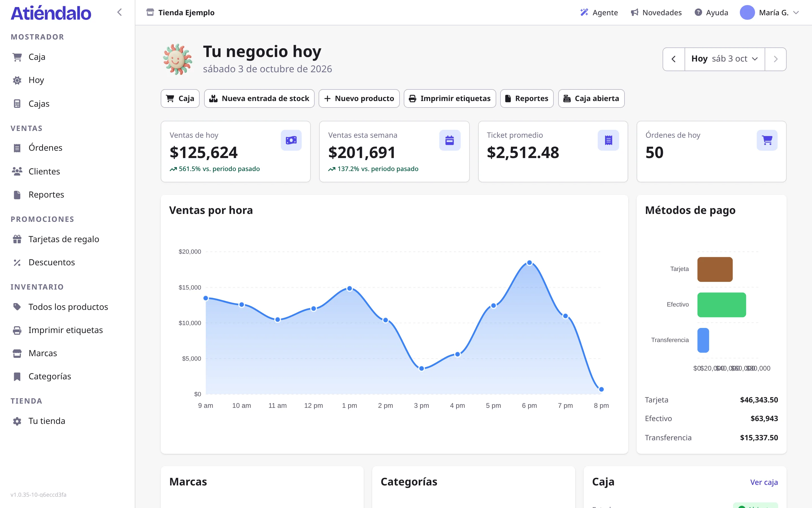Click the Categorías bookmark icon
Image resolution: width=812 pixels, height=508 pixels.
(17, 377)
